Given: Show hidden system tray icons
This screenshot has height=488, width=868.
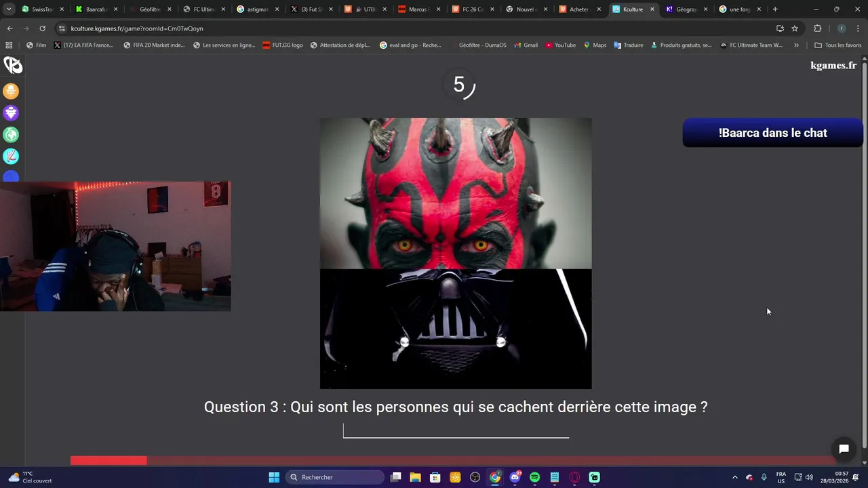Looking at the screenshot, I should tap(734, 477).
